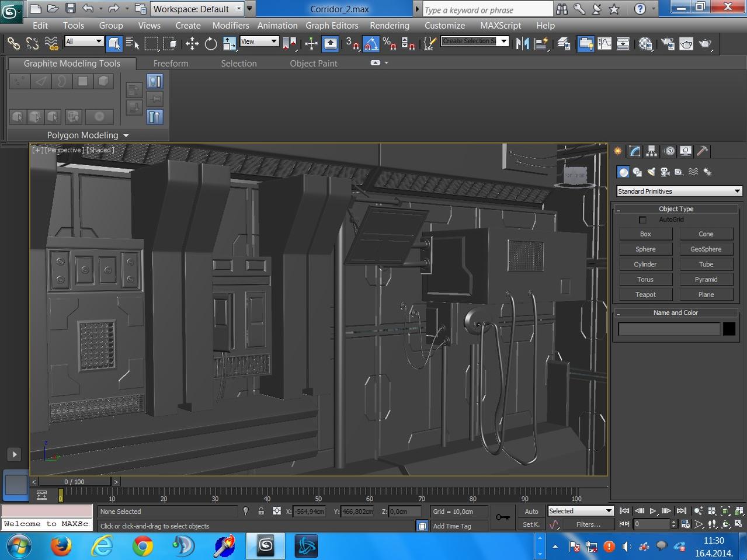The height and width of the screenshot is (560, 747).
Task: Open the Utilities command panel
Action: click(701, 151)
